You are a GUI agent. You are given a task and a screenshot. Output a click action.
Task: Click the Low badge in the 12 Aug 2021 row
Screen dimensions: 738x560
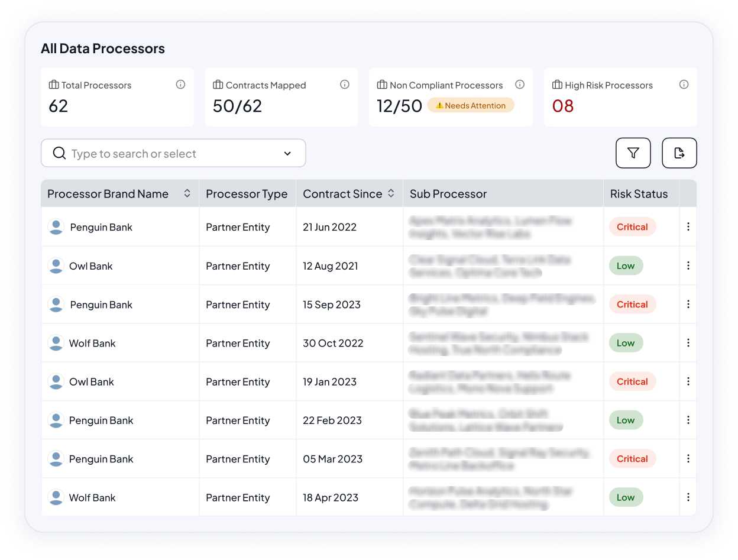point(626,266)
